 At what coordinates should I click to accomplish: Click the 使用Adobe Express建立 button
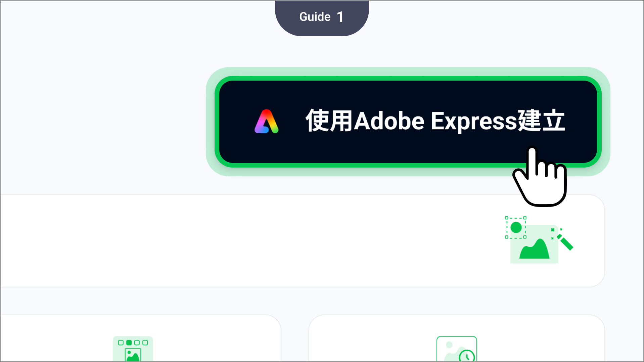point(408,122)
